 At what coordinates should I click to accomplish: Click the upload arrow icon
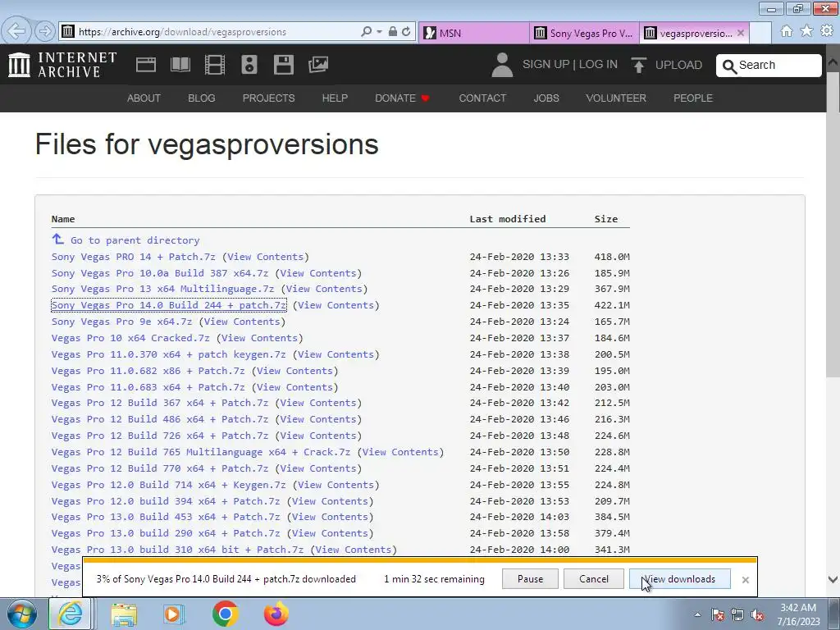(638, 65)
